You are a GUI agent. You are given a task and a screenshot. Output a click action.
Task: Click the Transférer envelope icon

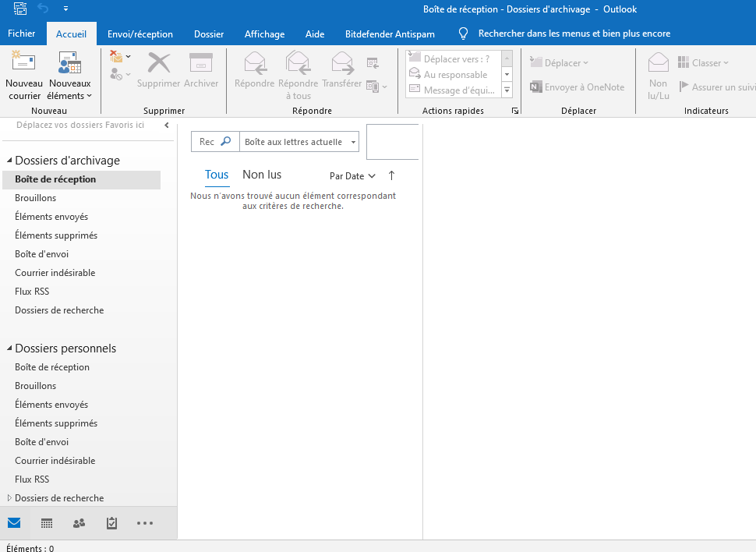tap(342, 63)
